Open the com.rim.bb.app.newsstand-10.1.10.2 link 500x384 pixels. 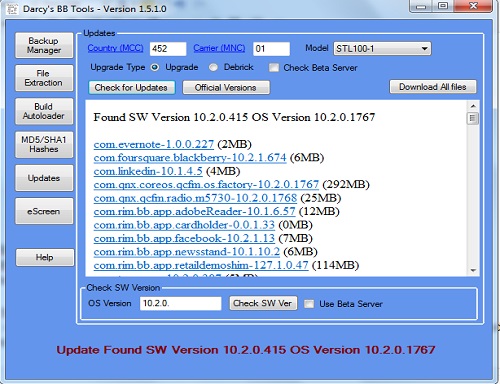click(187, 252)
